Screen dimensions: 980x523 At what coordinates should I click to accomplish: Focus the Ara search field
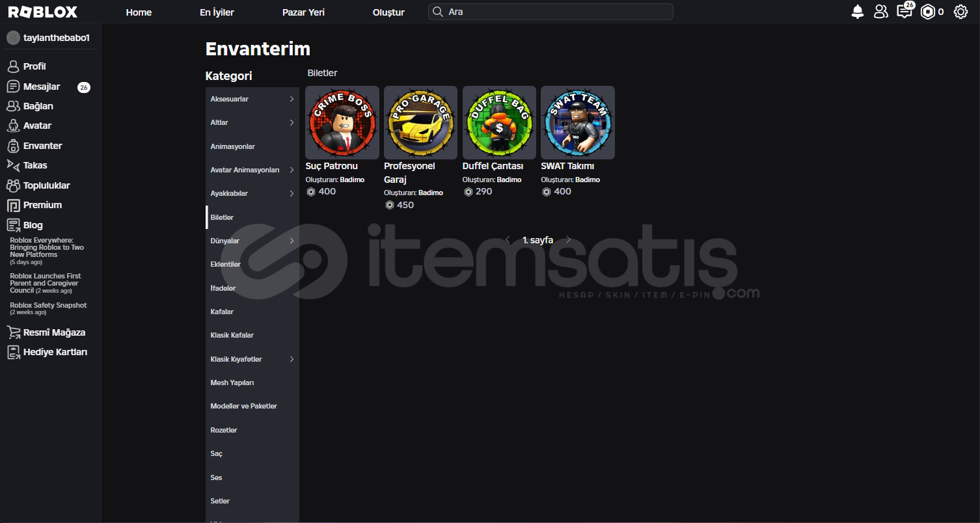click(551, 12)
